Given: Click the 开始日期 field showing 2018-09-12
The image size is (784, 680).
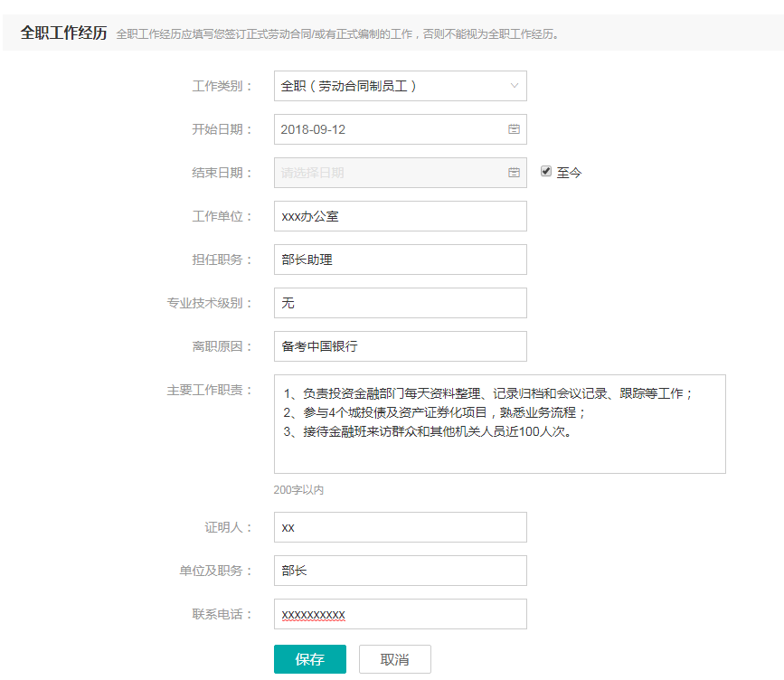Looking at the screenshot, I should click(x=389, y=129).
